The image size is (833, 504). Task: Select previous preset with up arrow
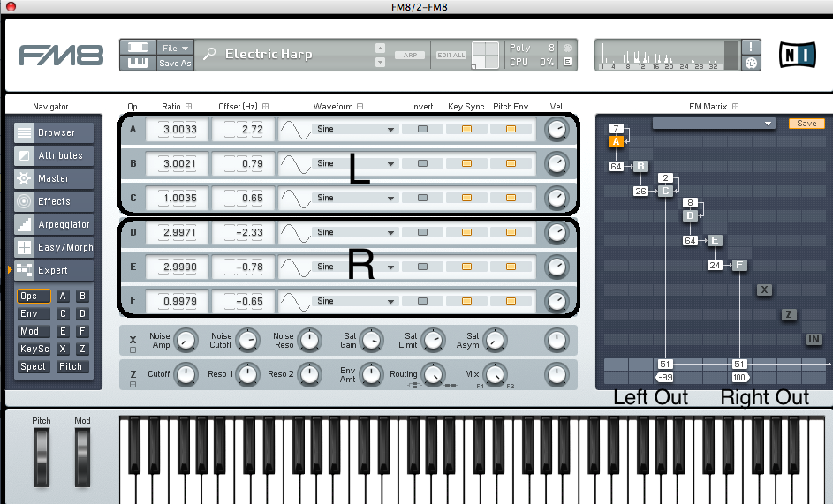click(380, 48)
